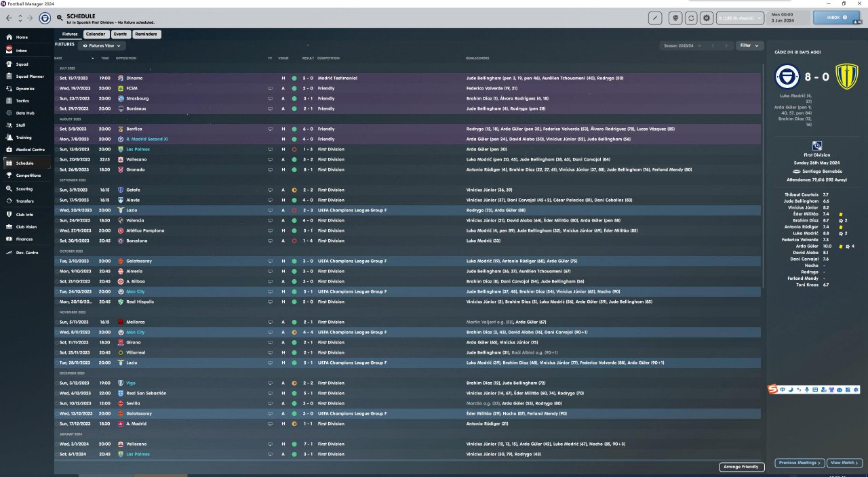Click the Real San Sebastián fixture row
The width and height of the screenshot is (868, 477).
point(409,393)
